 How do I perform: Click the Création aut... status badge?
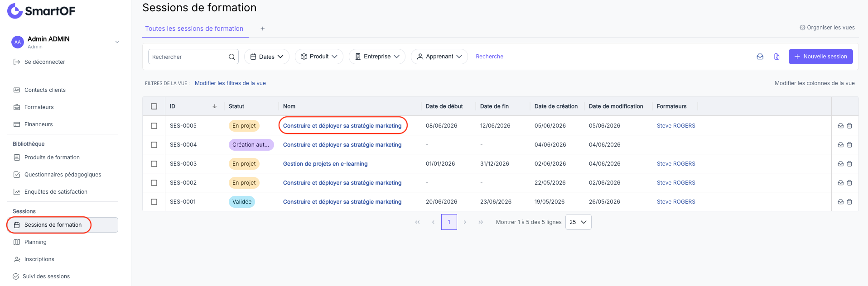251,145
